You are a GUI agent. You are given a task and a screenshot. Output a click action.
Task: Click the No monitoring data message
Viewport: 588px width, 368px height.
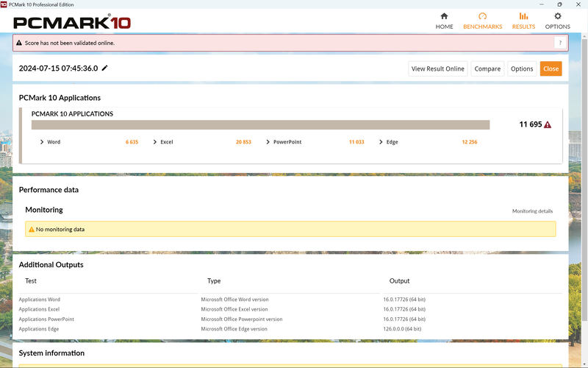(x=60, y=229)
